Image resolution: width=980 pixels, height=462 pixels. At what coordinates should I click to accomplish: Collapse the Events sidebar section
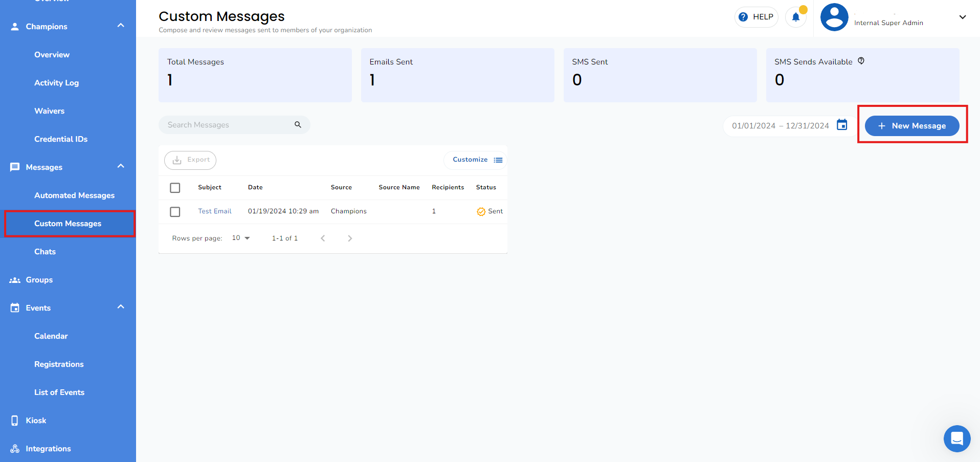pos(121,307)
